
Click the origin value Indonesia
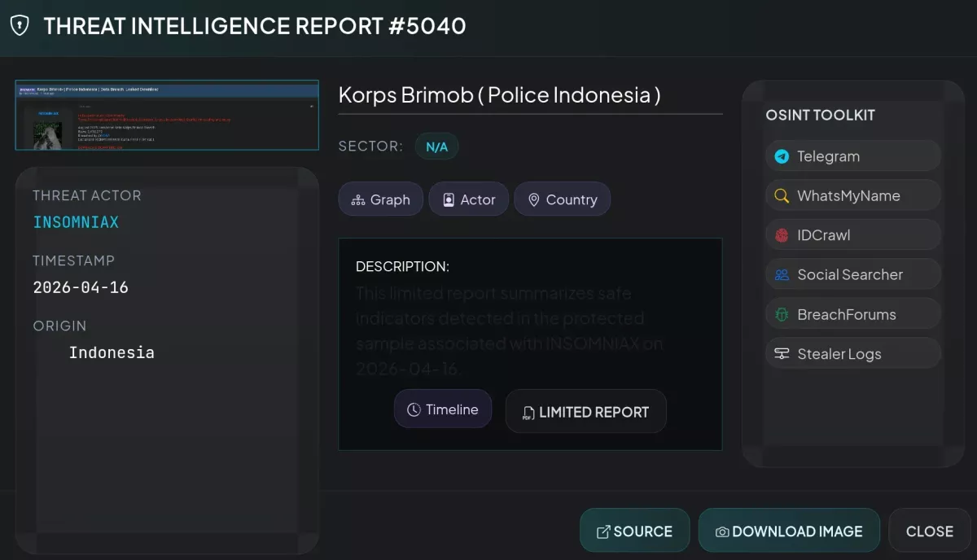coord(112,352)
